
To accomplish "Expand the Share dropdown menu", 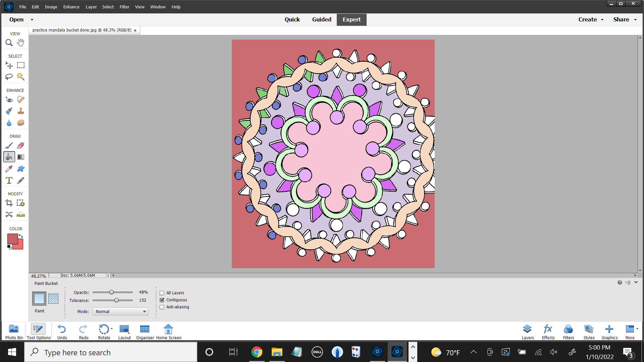I will pyautogui.click(x=625, y=19).
